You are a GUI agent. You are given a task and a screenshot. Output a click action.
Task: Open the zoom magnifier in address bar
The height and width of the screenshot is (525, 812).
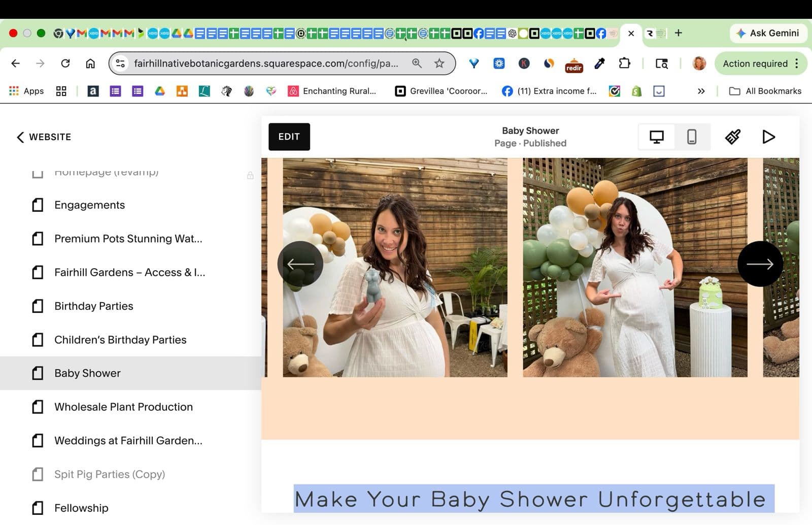pos(417,63)
